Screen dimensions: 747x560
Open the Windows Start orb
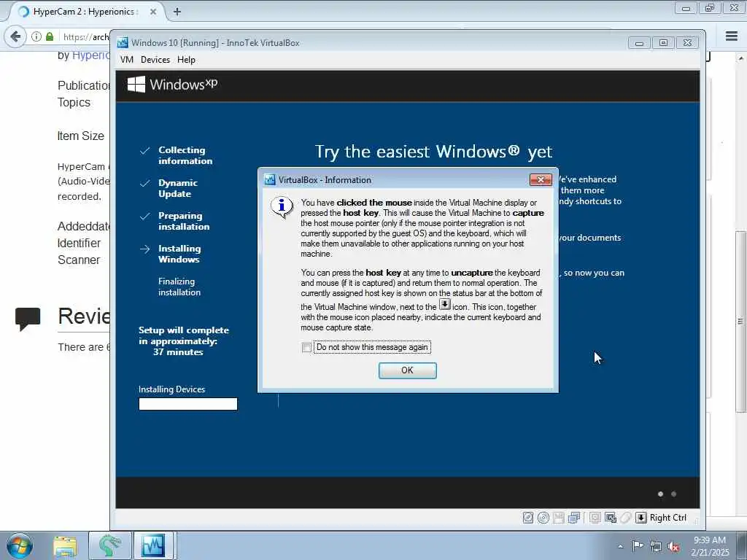pos(20,545)
